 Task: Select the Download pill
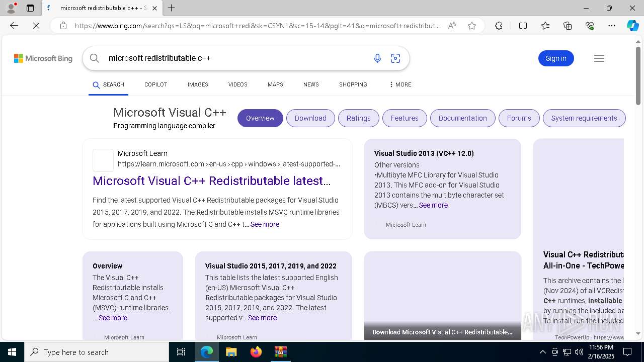pos(310,118)
